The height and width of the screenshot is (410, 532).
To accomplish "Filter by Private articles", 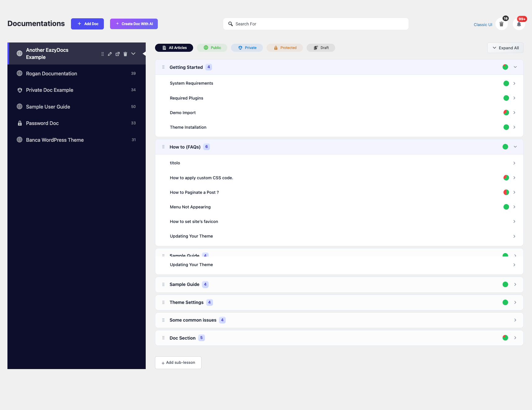I will point(247,48).
